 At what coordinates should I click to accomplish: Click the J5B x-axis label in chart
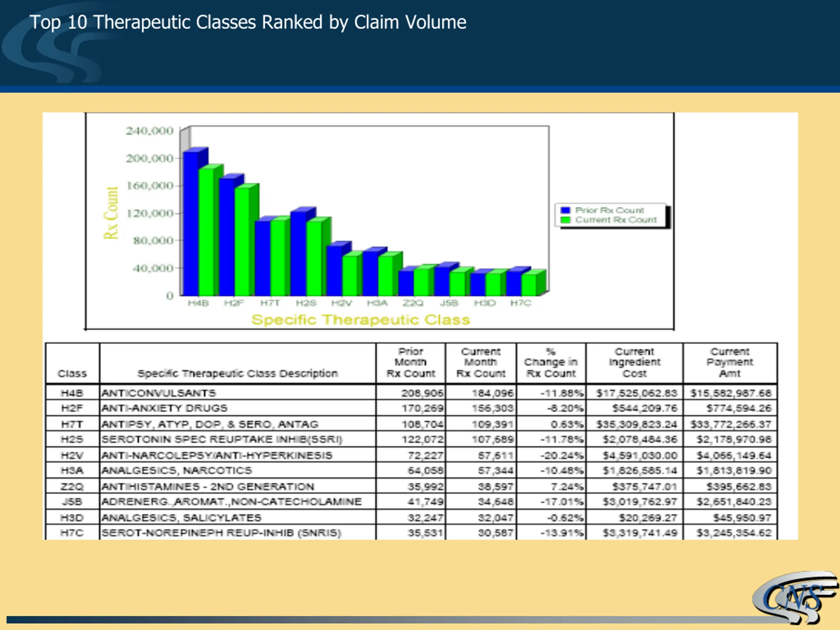coord(449,303)
